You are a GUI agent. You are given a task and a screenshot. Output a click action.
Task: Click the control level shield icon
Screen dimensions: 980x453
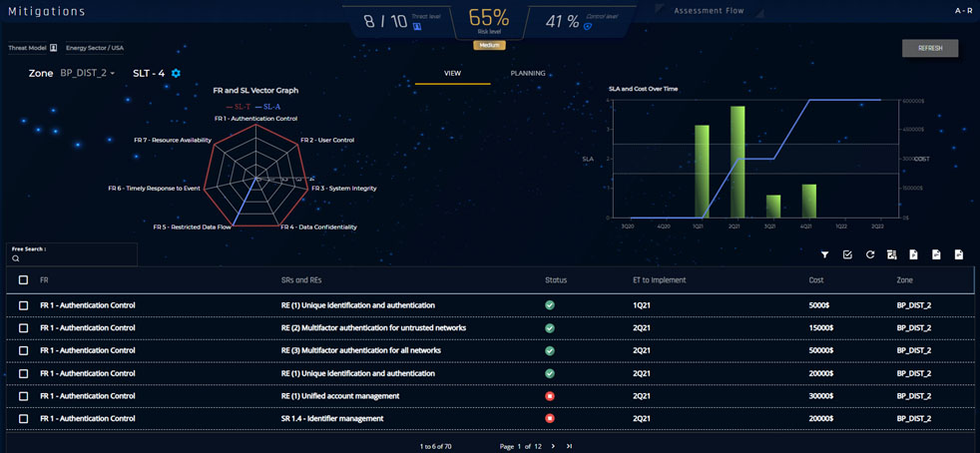(x=587, y=26)
